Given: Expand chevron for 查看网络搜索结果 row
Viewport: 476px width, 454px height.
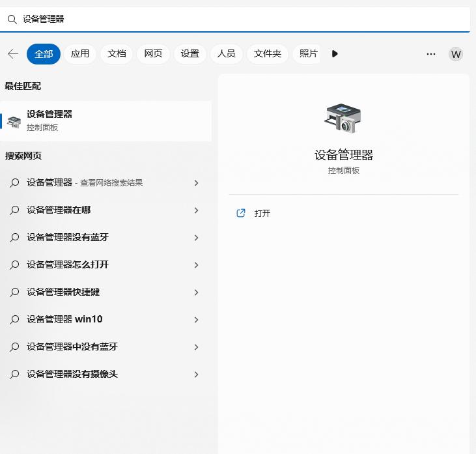Looking at the screenshot, I should click(x=196, y=183).
